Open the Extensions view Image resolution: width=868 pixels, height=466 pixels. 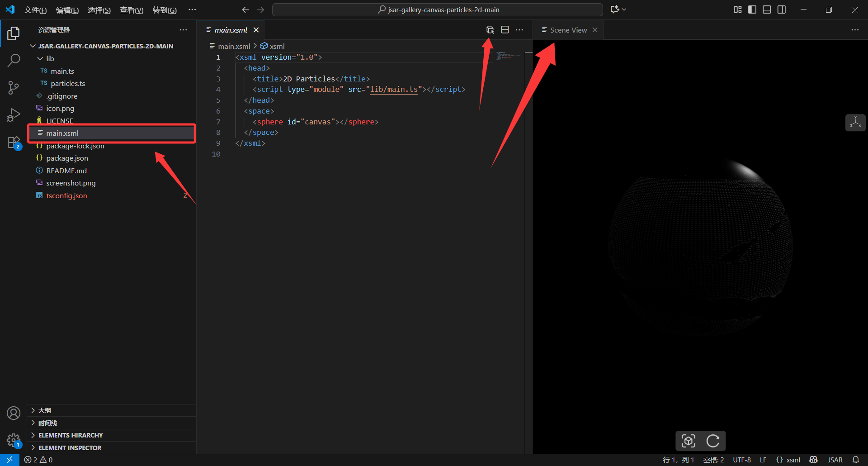tap(14, 143)
